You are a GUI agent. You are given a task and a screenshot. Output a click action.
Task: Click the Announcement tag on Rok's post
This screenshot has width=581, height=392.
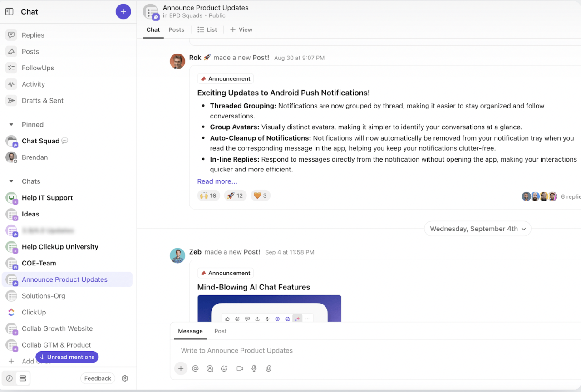(x=225, y=79)
